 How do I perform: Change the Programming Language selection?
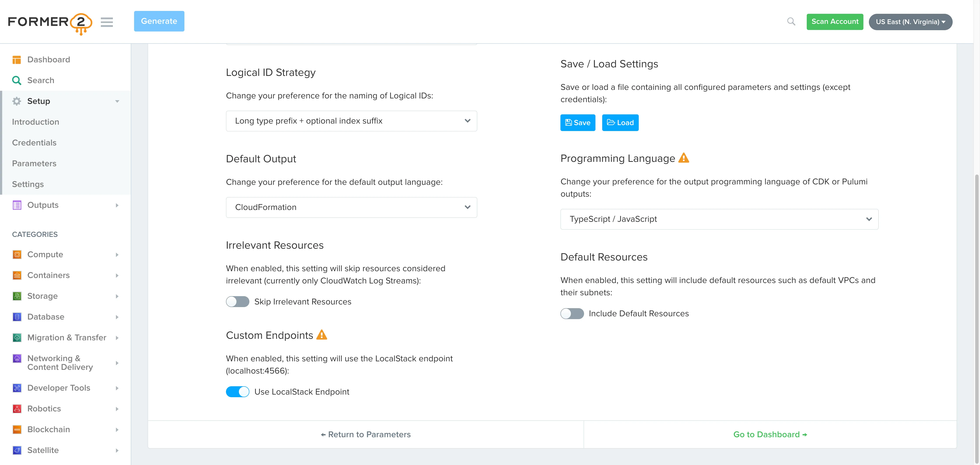(x=719, y=219)
